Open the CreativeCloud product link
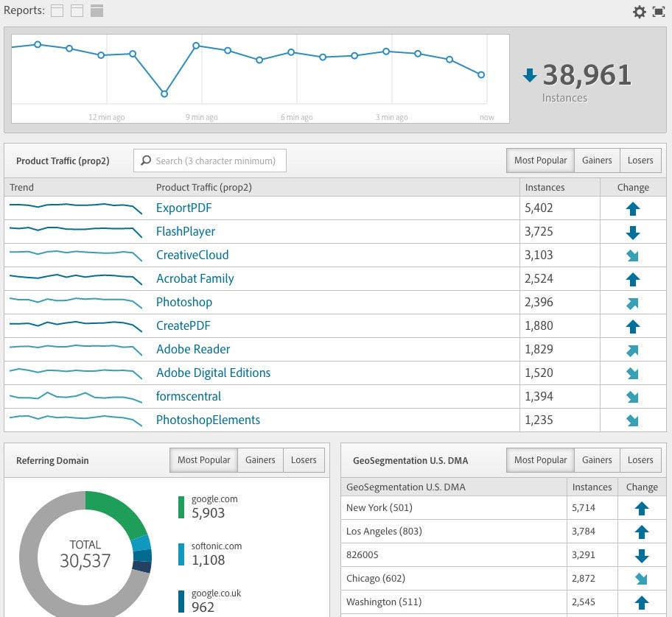The image size is (672, 617). (192, 255)
